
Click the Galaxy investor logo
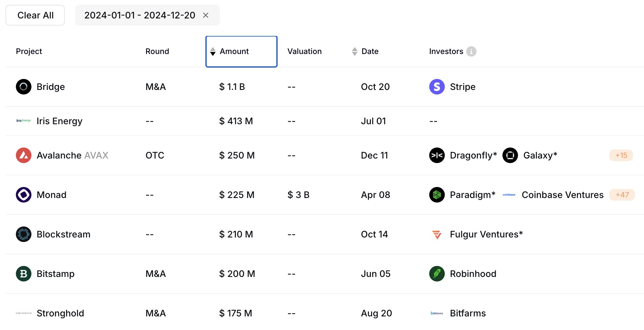(x=510, y=155)
